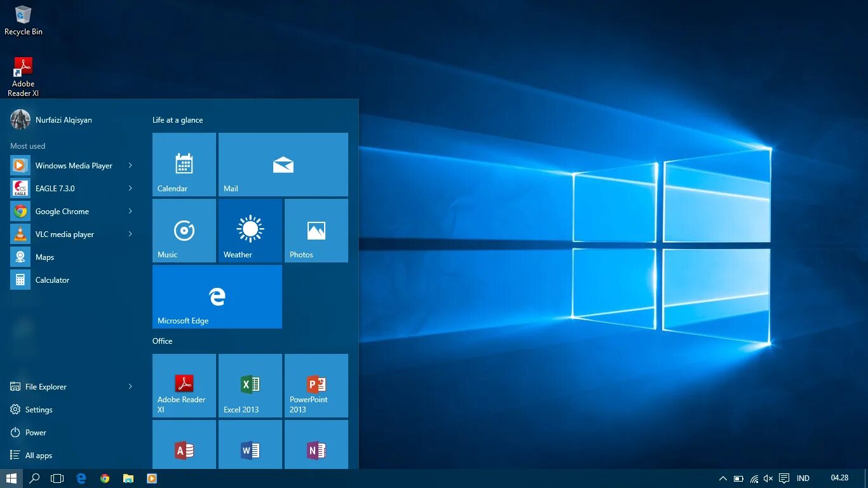Click the taskbar clock showing 04.28

839,478
